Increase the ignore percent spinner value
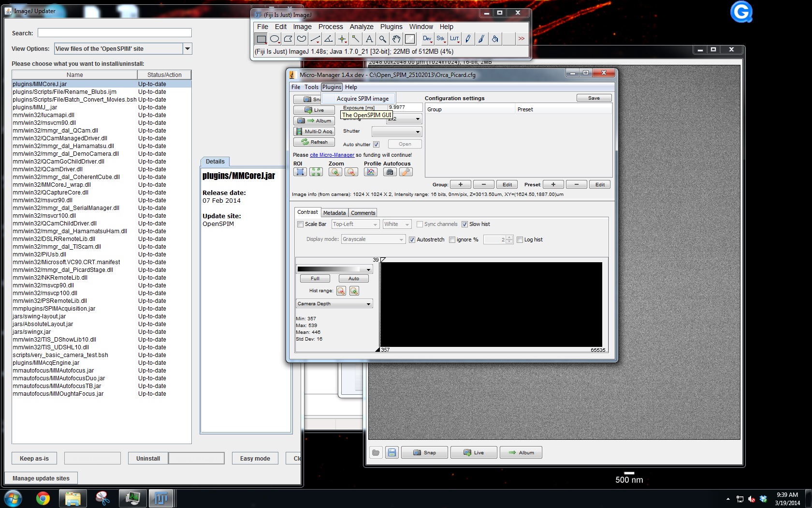 (509, 238)
